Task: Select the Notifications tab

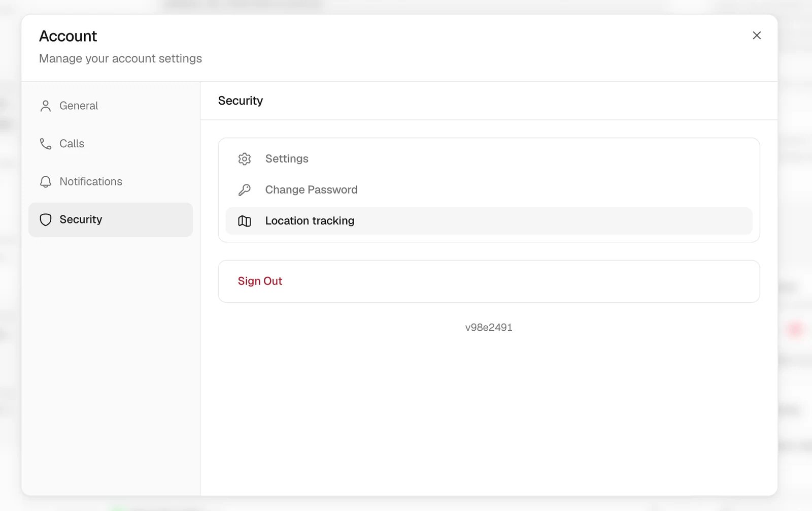Action: 111,182
